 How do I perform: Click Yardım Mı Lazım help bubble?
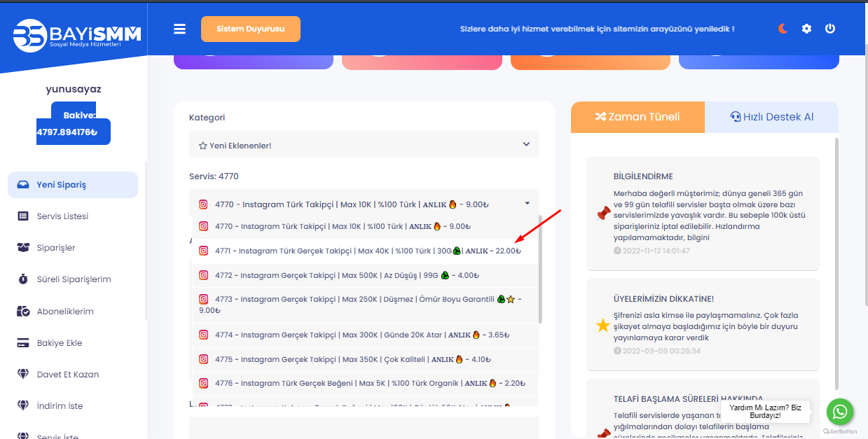click(x=765, y=412)
